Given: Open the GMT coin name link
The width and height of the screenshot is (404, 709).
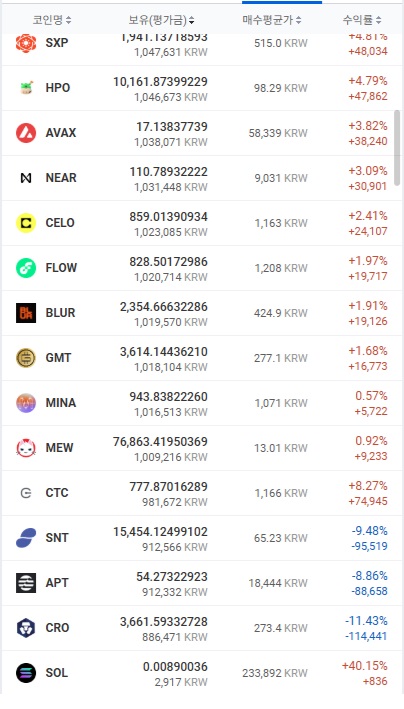Looking at the screenshot, I should (x=58, y=358).
